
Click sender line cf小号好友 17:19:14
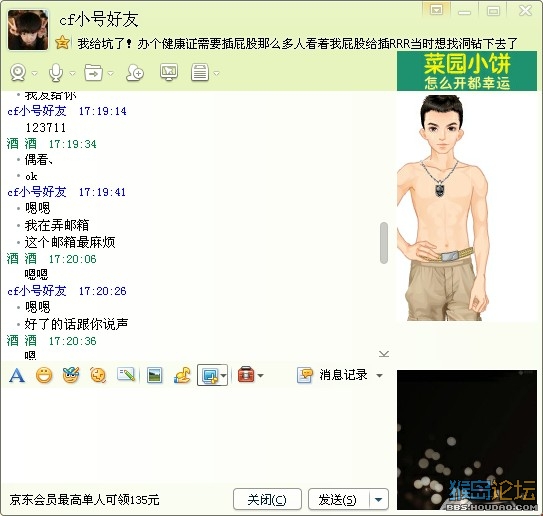click(x=67, y=111)
